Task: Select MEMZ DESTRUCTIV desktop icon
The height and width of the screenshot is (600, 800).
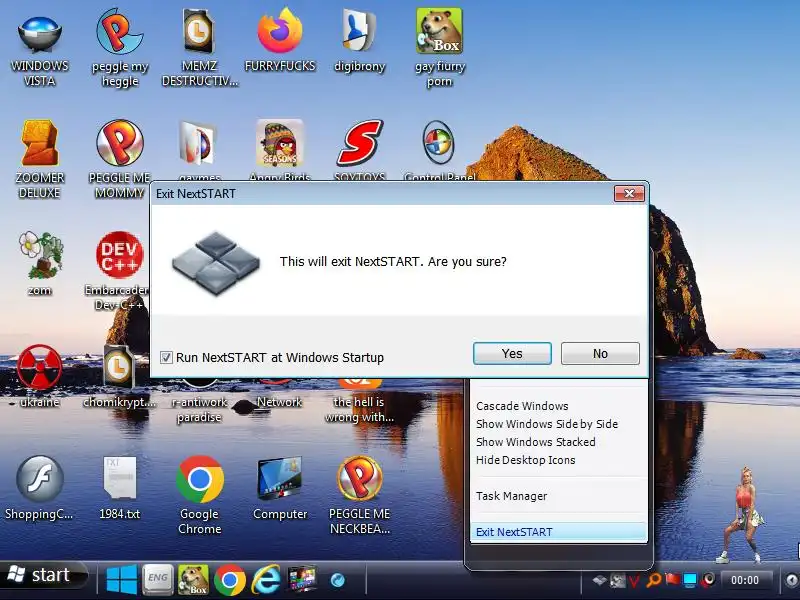Action: pyautogui.click(x=199, y=48)
